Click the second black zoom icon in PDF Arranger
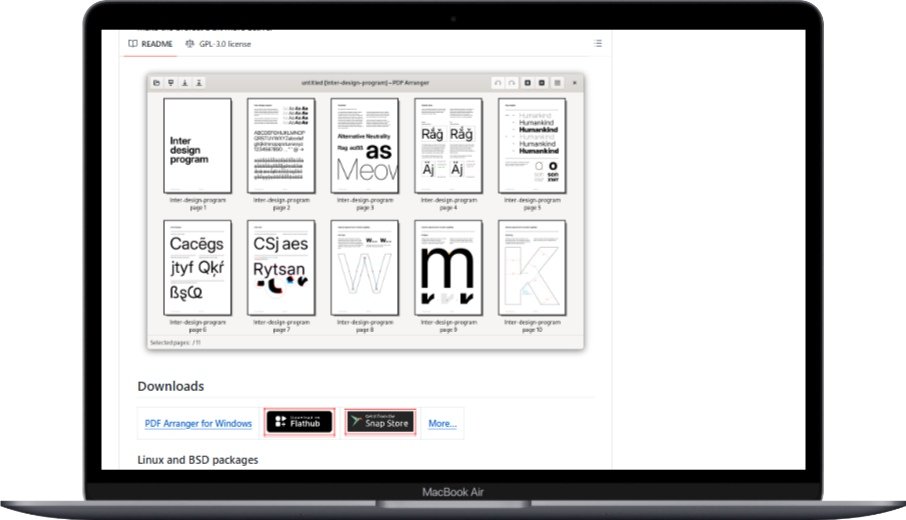This screenshot has height=520, width=906. [x=542, y=83]
